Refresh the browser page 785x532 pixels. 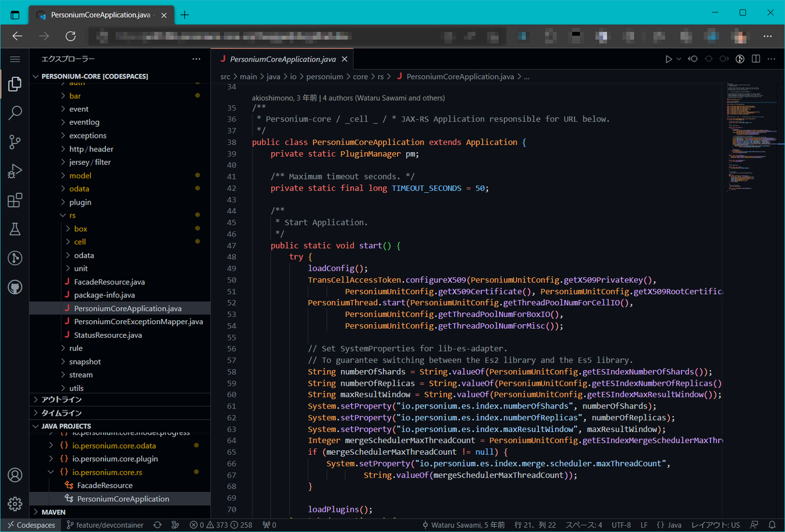(71, 37)
